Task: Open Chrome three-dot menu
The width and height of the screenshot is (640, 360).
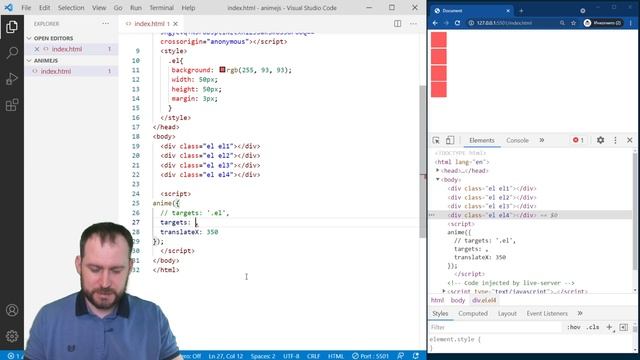Action: 631,23
